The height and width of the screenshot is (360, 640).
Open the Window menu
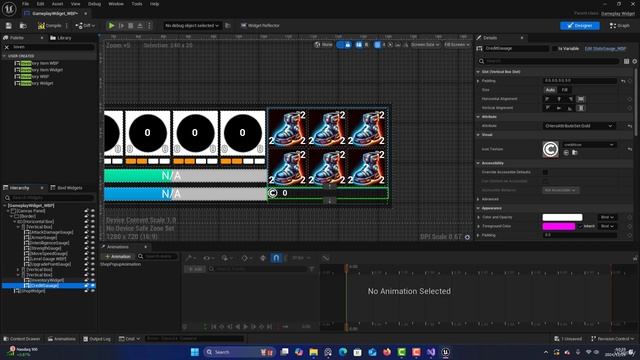116,4
